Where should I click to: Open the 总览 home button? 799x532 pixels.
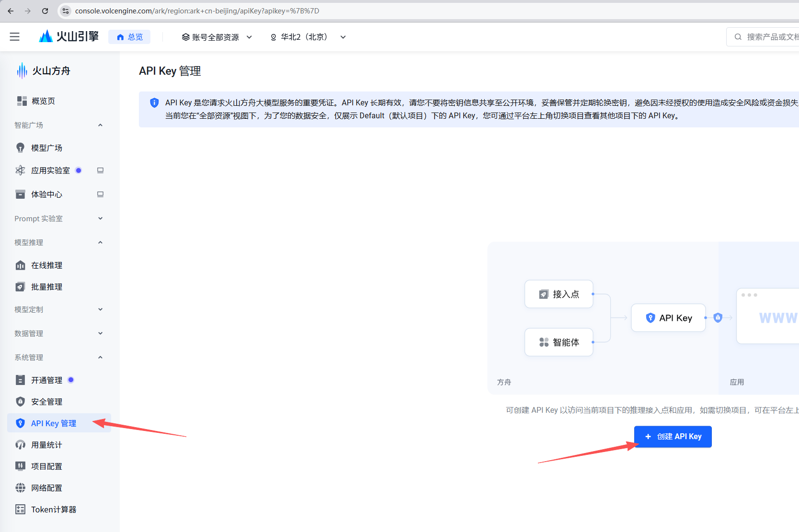129,37
